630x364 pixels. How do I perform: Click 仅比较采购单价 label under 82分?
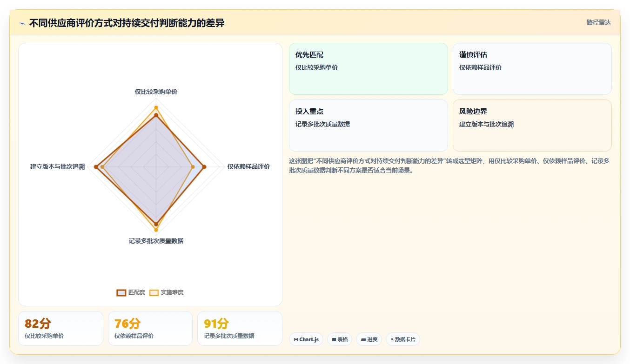point(44,336)
